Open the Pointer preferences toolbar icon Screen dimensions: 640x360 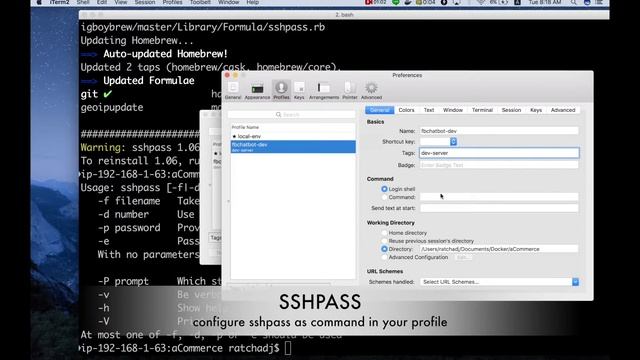pyautogui.click(x=350, y=90)
